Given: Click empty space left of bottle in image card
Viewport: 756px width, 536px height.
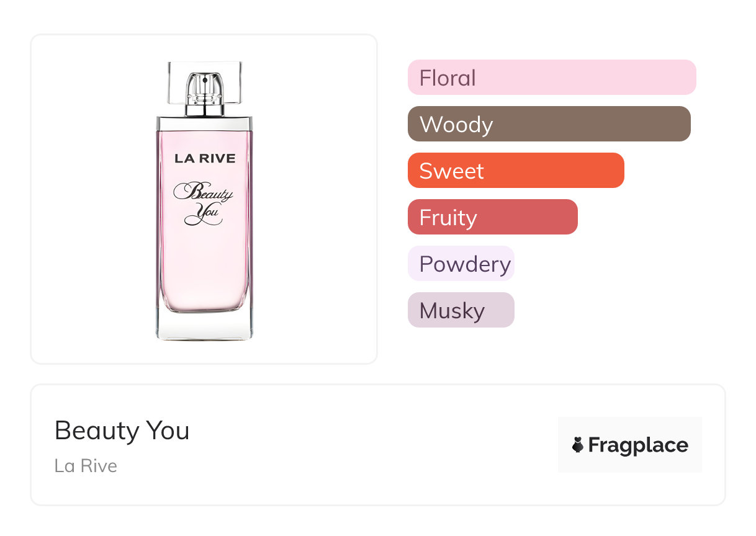Looking at the screenshot, I should click(x=93, y=199).
